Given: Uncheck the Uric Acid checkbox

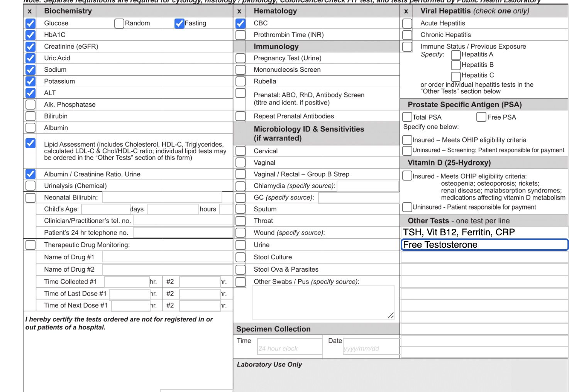Looking at the screenshot, I should pyautogui.click(x=30, y=58).
